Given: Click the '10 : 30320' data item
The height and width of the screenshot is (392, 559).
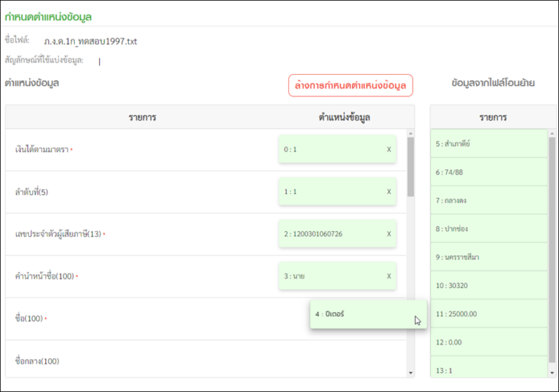Looking at the screenshot, I should point(488,285).
